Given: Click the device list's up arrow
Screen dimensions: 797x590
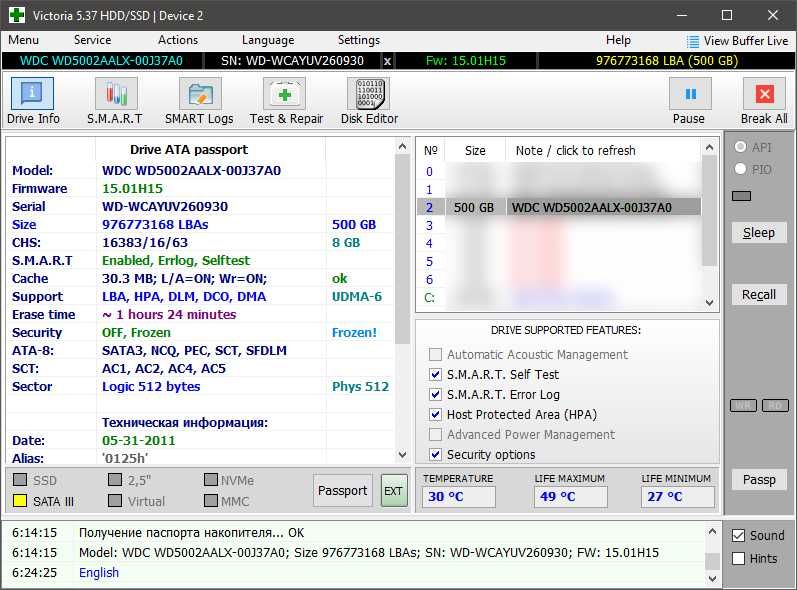Looking at the screenshot, I should 710,148.
